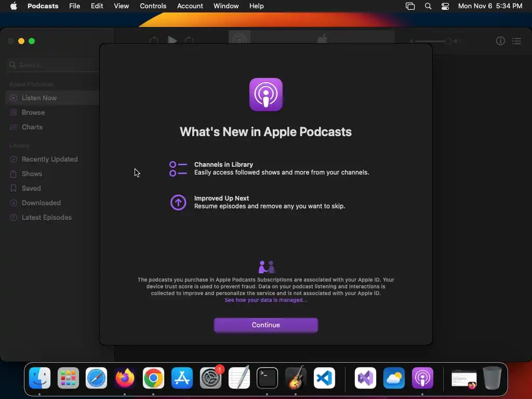
Task: Open GarageBand from the Dock
Action: (296, 377)
